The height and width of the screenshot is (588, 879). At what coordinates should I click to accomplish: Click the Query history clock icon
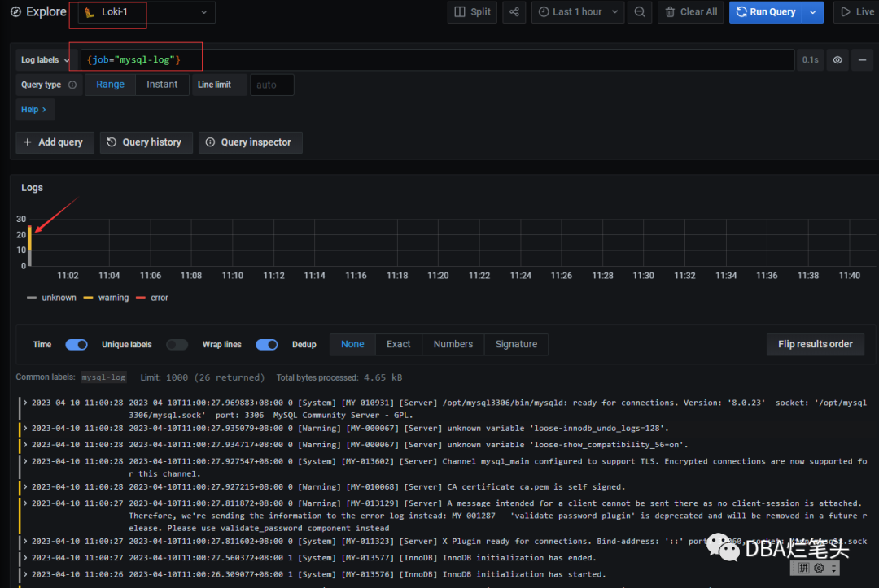pos(112,142)
